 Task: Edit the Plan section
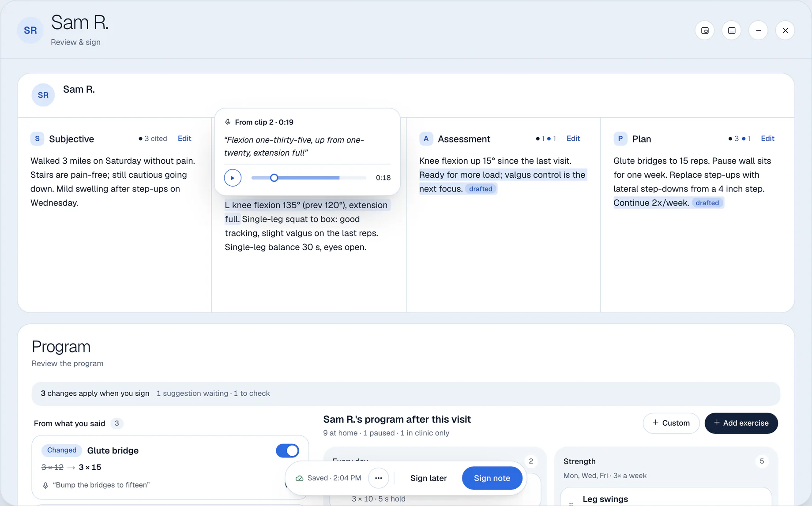pos(767,139)
